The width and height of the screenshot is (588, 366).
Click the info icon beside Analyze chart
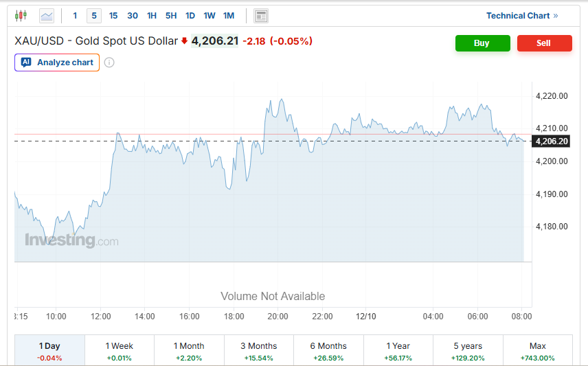click(109, 62)
